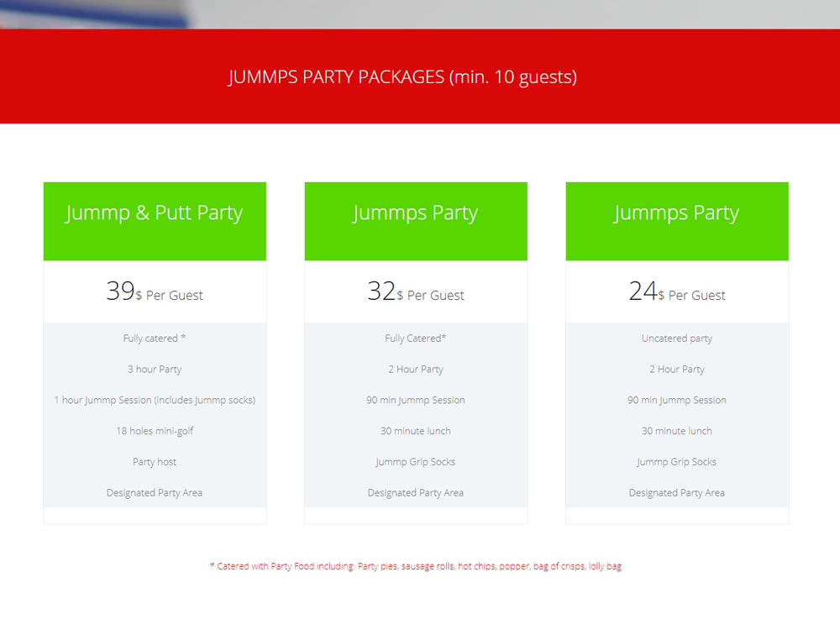Click the red catered party food footnote
Image resolution: width=840 pixels, height=630 pixels.
[416, 567]
